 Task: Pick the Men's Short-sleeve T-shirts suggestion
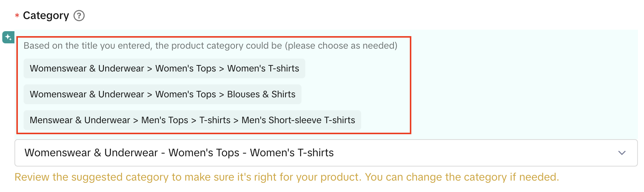[x=298, y=120]
